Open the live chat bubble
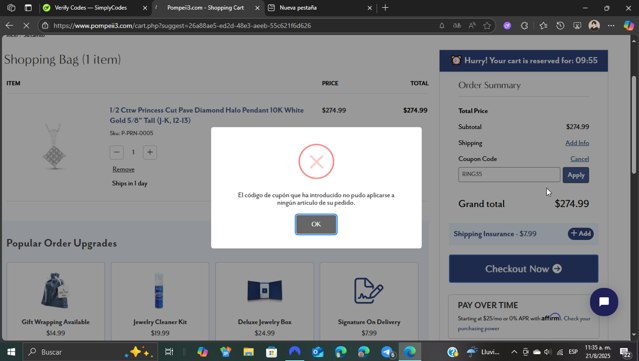Screen dimensions: 639x361 point(604,302)
